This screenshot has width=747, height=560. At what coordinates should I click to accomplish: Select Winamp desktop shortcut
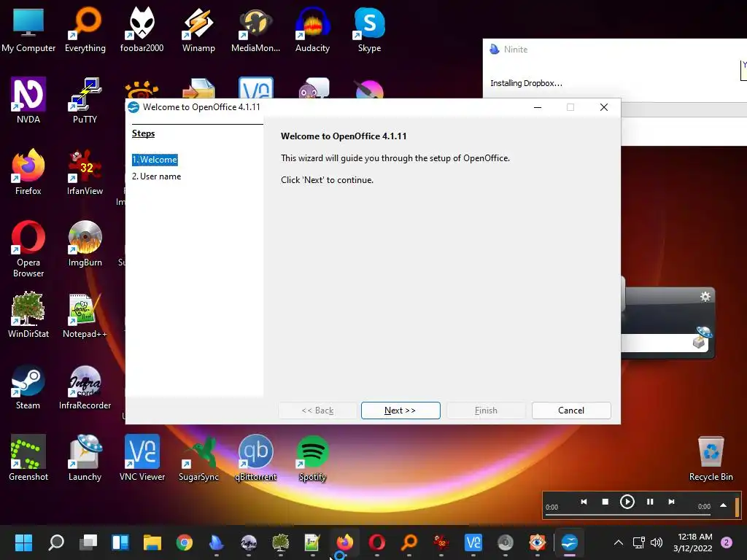(x=198, y=29)
